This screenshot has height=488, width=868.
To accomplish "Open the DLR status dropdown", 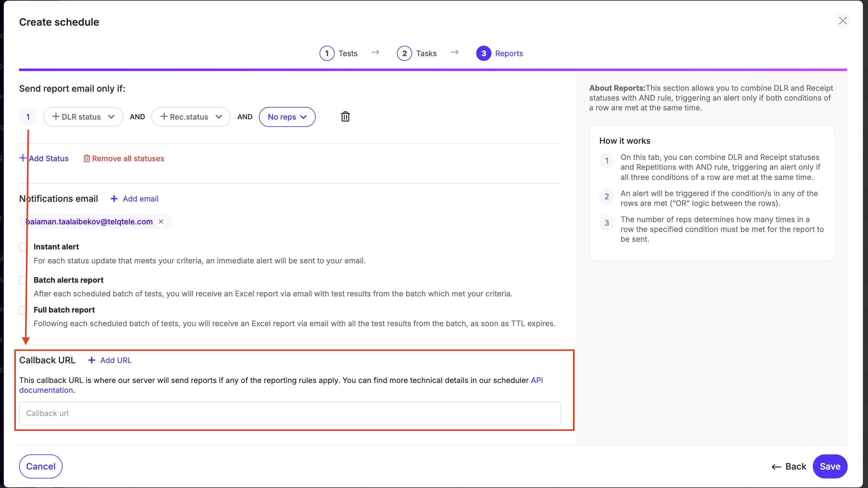I will 83,117.
